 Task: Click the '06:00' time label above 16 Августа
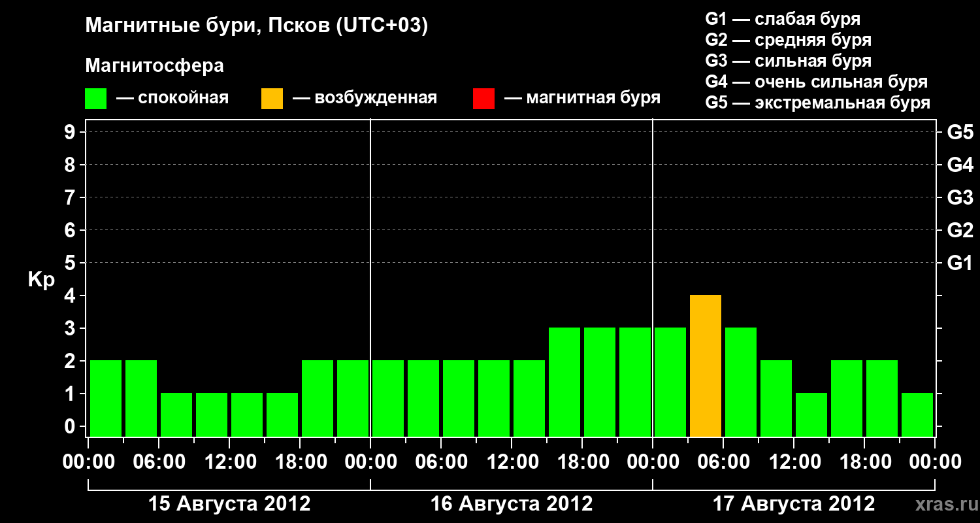tap(441, 462)
